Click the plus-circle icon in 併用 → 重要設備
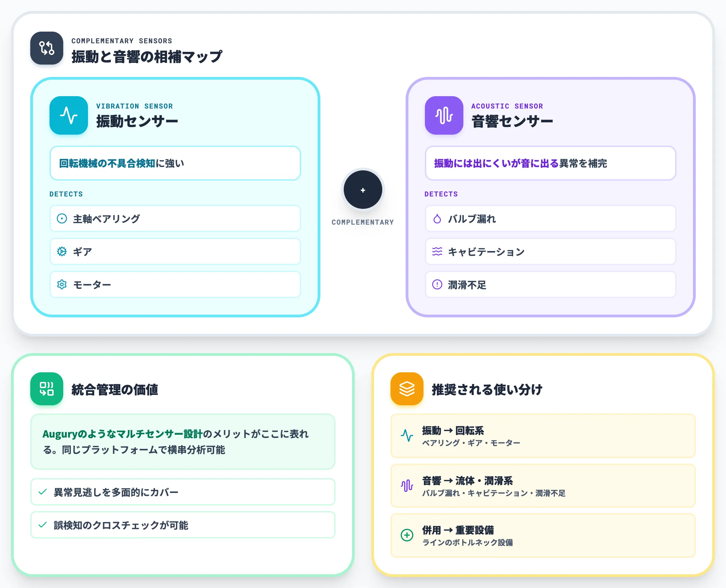Screen dimensions: 726x588 407,535
